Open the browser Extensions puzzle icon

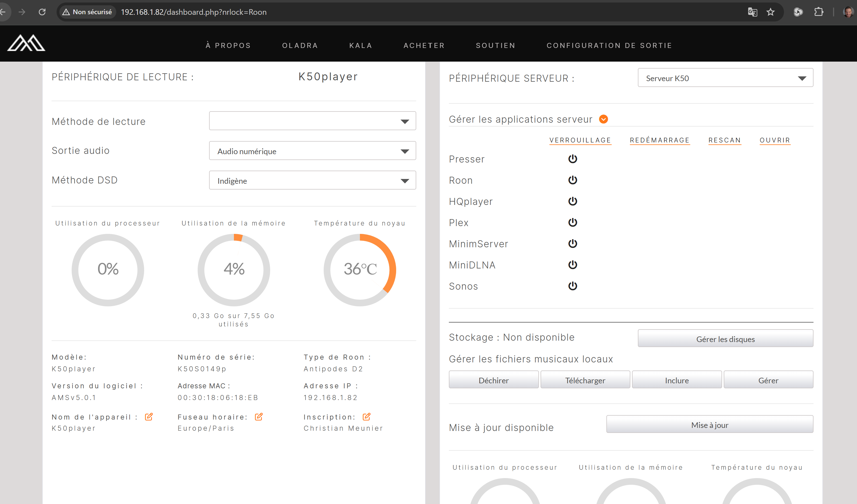point(819,12)
